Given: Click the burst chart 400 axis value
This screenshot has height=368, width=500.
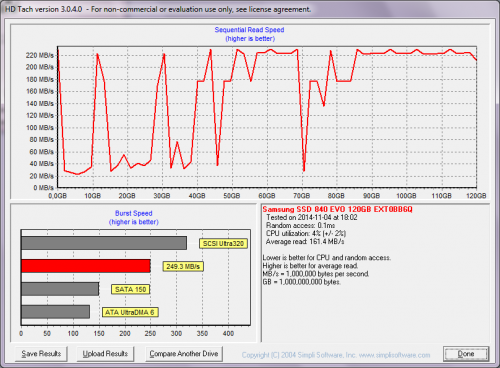Looking at the screenshot, I should (228, 333).
